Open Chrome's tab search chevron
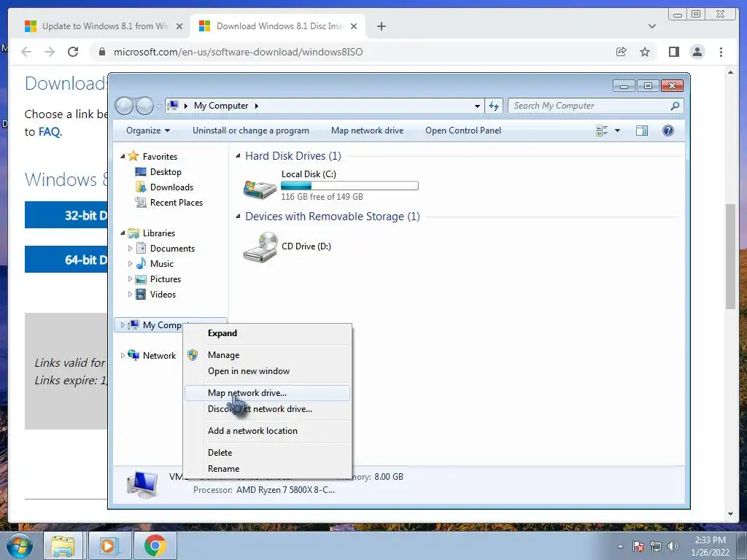Screen dimensions: 747x560 [651, 26]
